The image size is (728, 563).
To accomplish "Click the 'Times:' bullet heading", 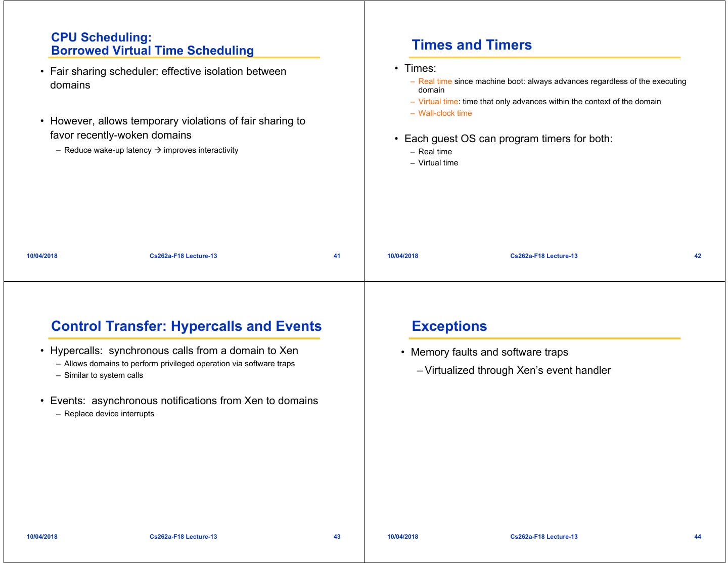I will click(x=420, y=68).
